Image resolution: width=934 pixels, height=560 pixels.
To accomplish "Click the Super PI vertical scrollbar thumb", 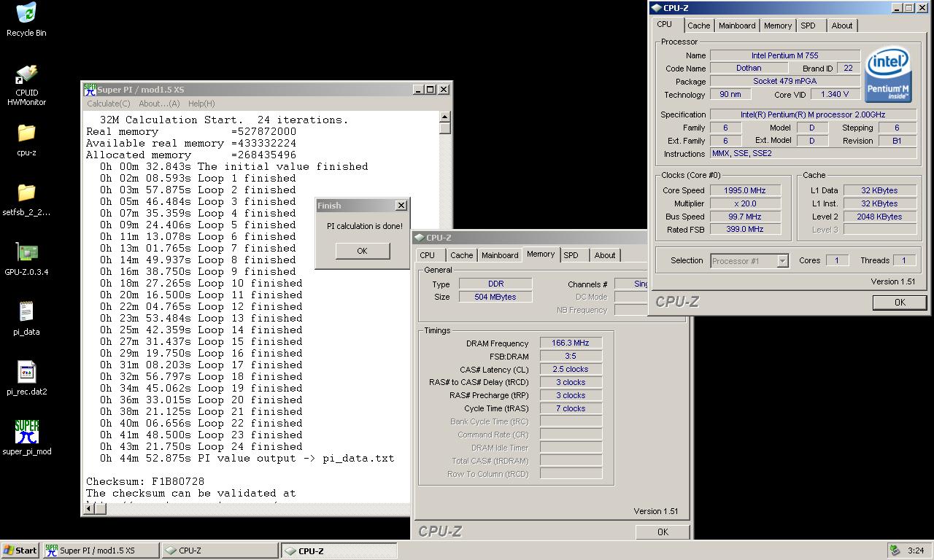I will [x=445, y=128].
